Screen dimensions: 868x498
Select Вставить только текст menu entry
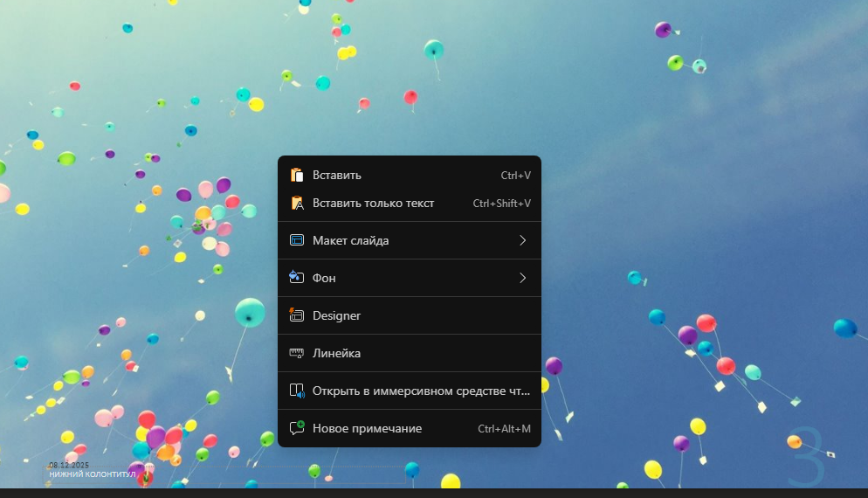coord(373,204)
